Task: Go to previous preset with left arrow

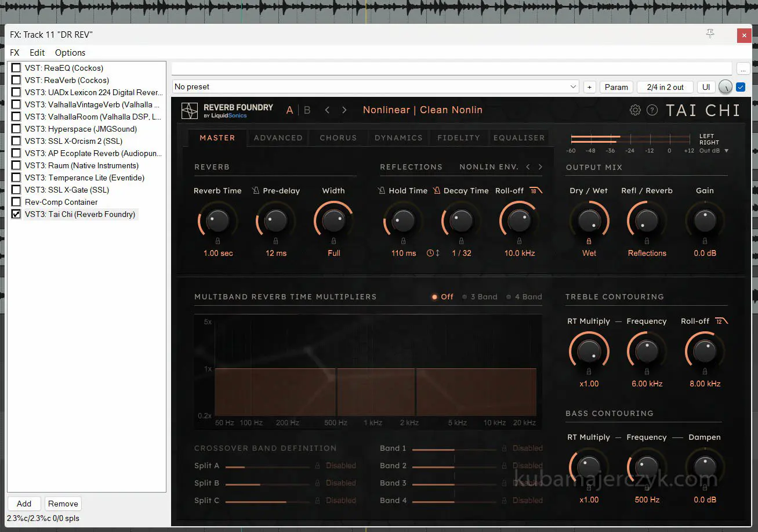Action: pos(327,110)
